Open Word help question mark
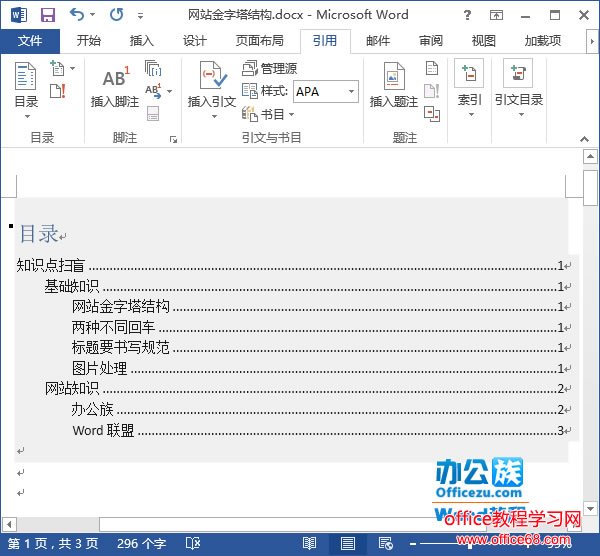Image resolution: width=600 pixels, height=556 pixels. click(467, 15)
